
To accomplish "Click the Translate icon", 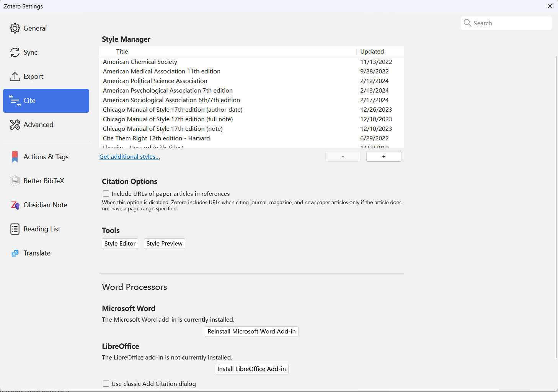I will pos(15,253).
